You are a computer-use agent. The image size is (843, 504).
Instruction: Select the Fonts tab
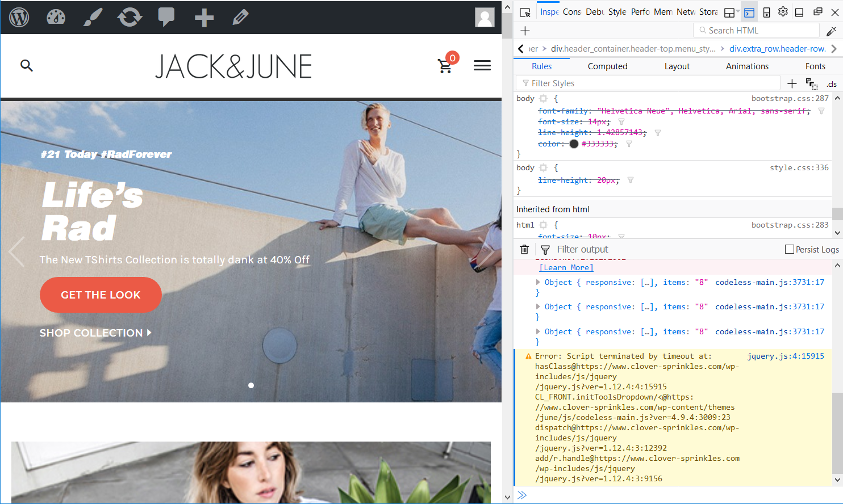(815, 66)
